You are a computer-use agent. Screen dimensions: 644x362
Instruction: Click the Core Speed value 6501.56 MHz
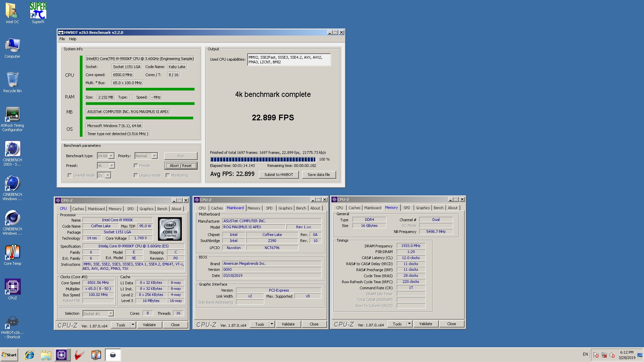coord(98,283)
